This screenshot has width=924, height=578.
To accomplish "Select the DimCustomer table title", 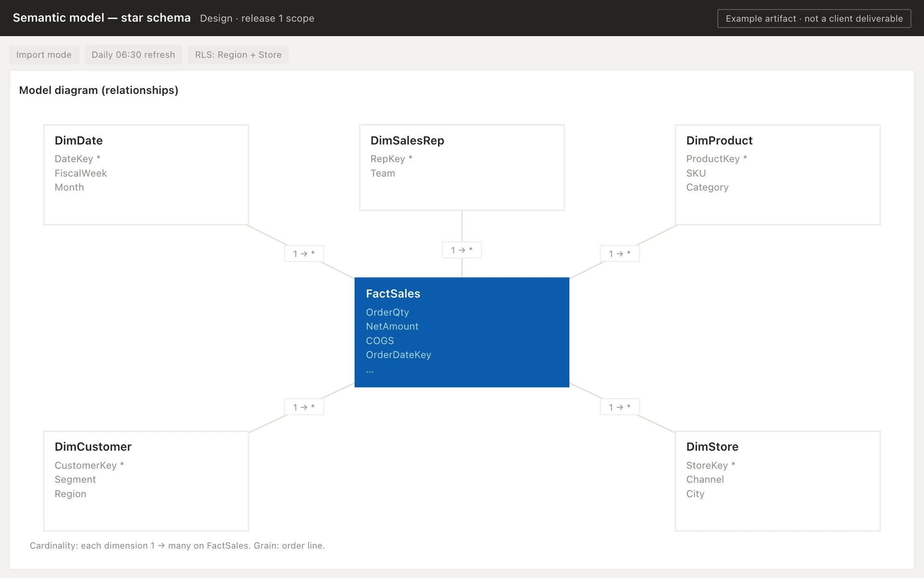I will click(93, 447).
